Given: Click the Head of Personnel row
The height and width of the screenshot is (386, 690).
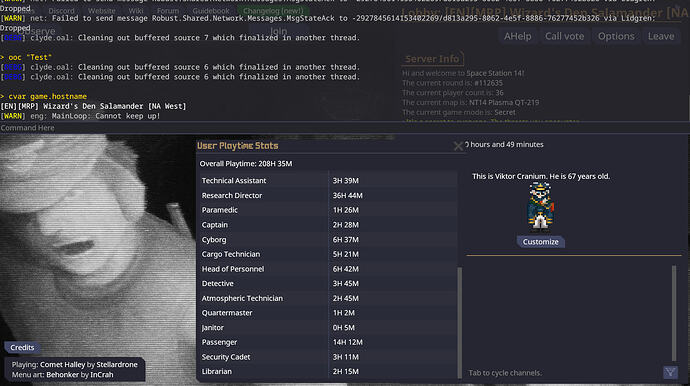Looking at the screenshot, I should pos(328,269).
